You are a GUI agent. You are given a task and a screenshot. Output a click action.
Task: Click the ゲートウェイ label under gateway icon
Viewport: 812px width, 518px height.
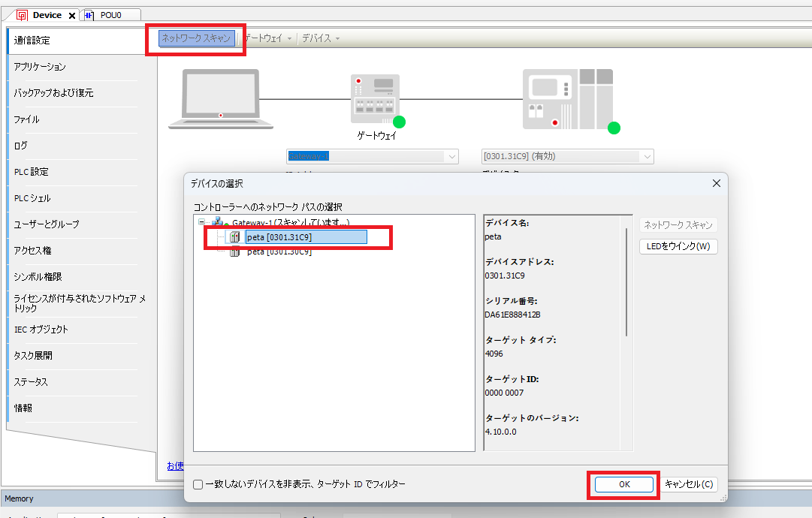(376, 136)
